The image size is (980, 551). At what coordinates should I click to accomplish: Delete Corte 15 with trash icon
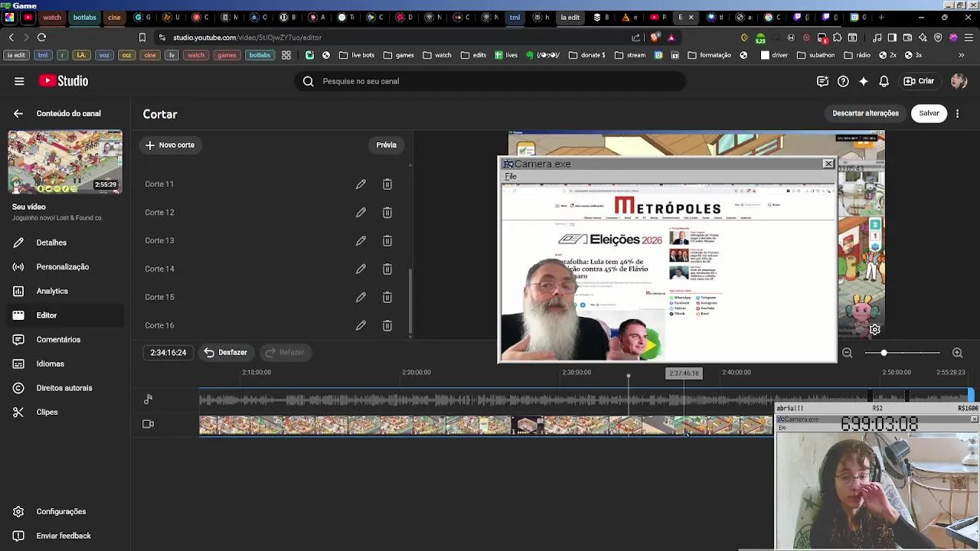coord(387,298)
